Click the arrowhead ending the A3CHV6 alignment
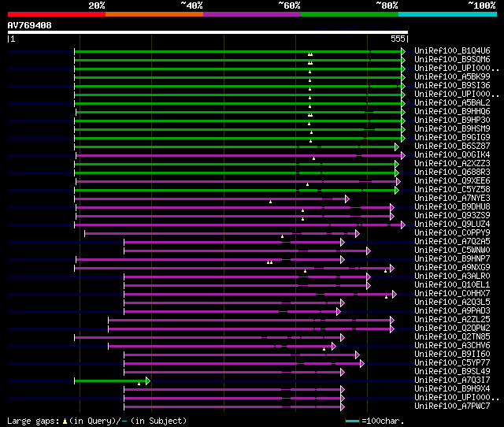Viewport: 504px width, 427px height. coord(334,347)
